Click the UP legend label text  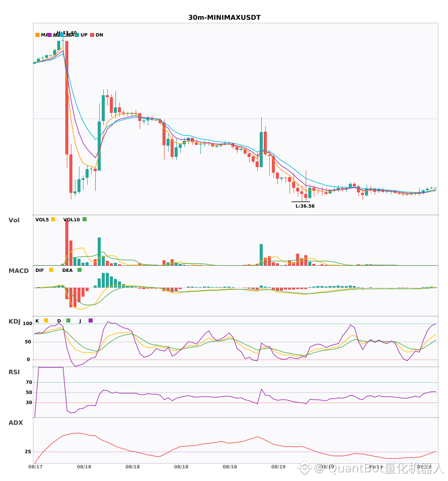84,35
